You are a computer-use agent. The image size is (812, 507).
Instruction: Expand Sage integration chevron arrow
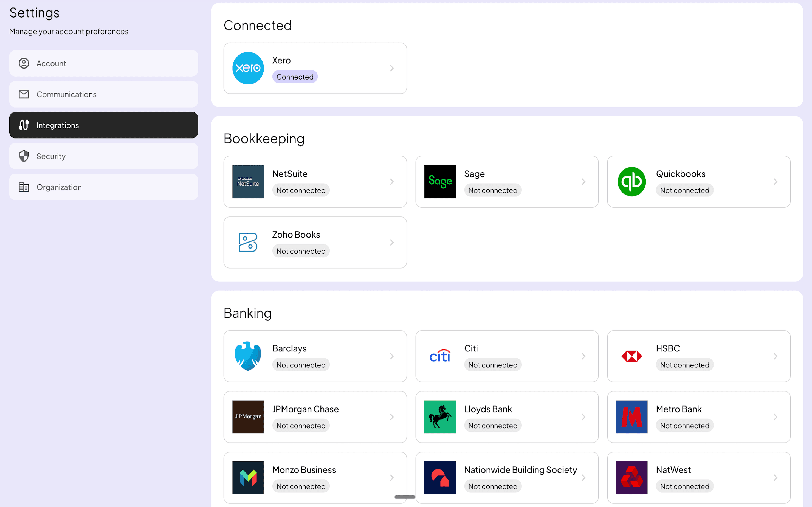583,181
